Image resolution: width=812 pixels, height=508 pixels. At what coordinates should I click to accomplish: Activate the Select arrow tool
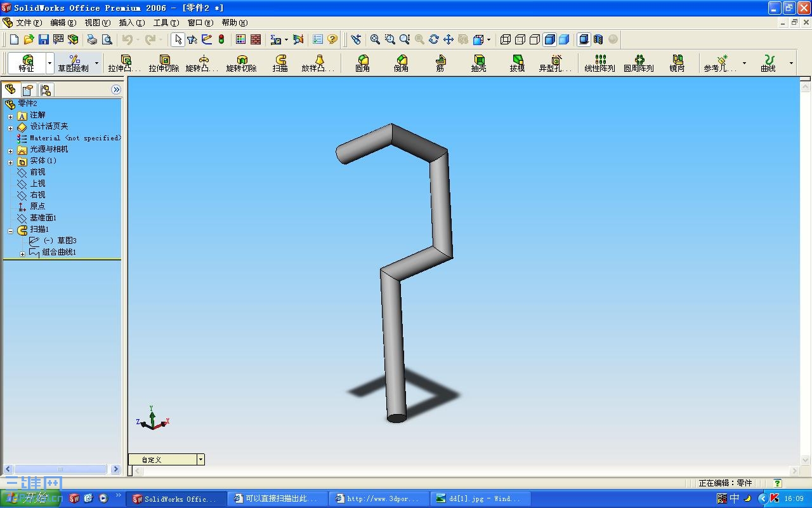(178, 39)
